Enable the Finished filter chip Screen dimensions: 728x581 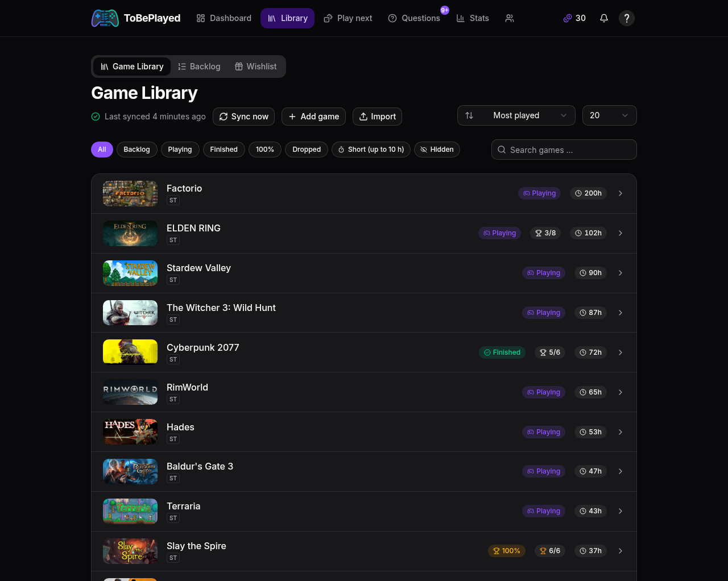(x=224, y=150)
